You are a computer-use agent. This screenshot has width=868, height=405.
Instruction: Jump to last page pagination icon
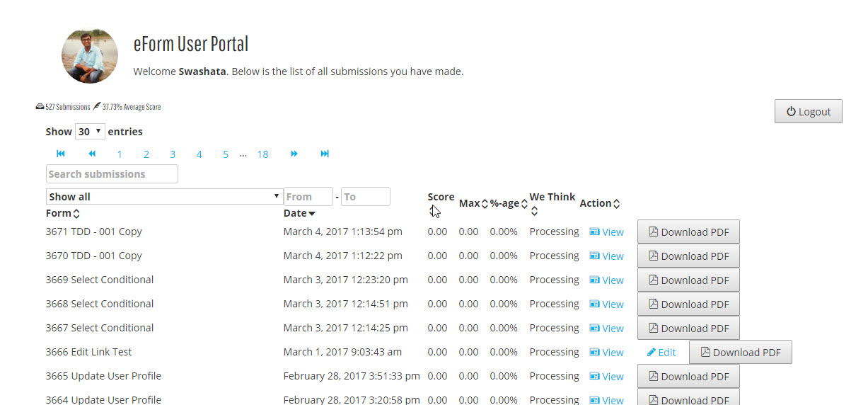pos(325,154)
